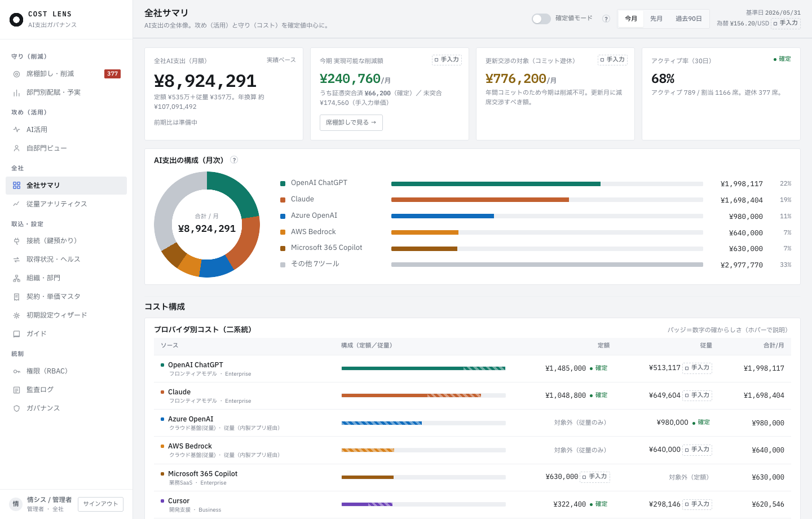Click the ガイド book icon
The width and height of the screenshot is (812, 519).
tap(16, 334)
